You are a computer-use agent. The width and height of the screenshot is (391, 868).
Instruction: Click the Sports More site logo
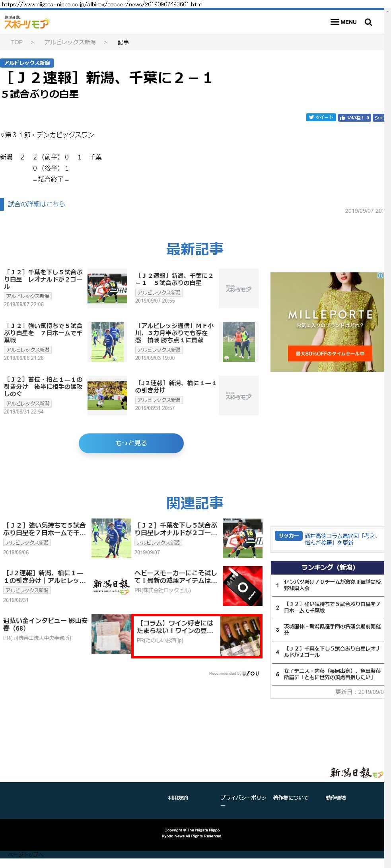coord(27,22)
